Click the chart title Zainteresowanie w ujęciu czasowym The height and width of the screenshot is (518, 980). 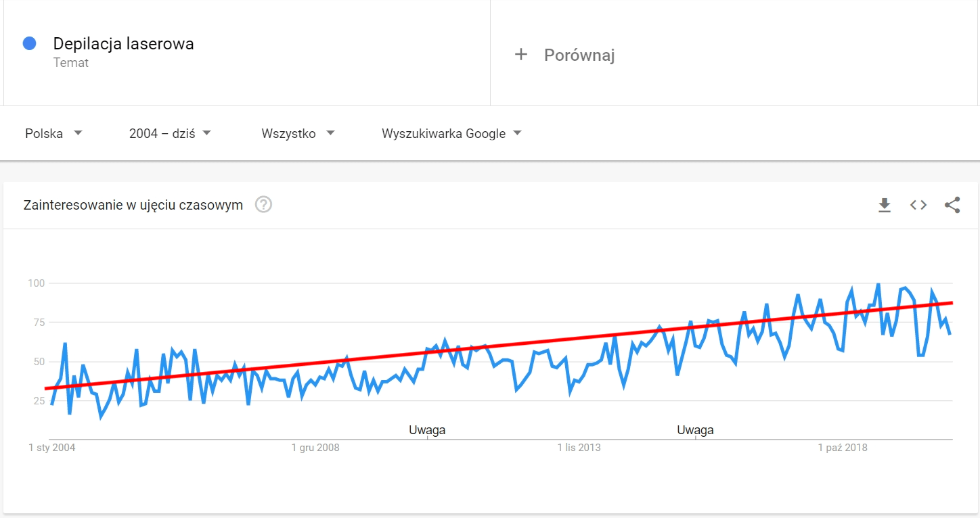[133, 205]
